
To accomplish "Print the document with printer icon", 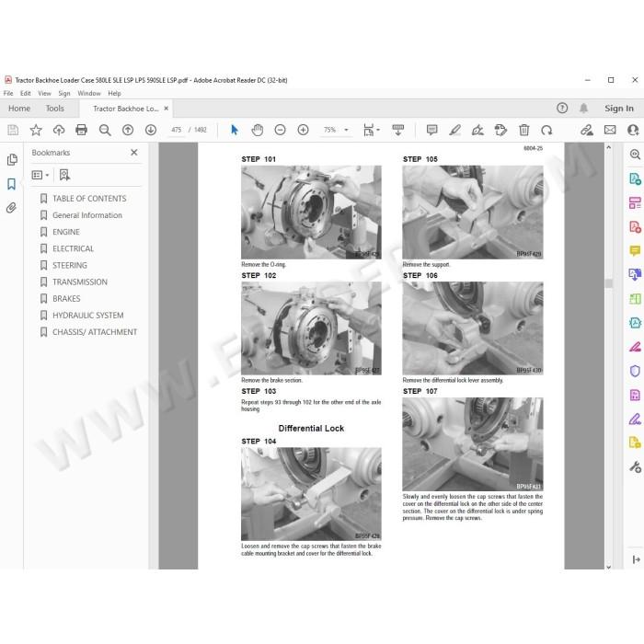I will point(81,131).
